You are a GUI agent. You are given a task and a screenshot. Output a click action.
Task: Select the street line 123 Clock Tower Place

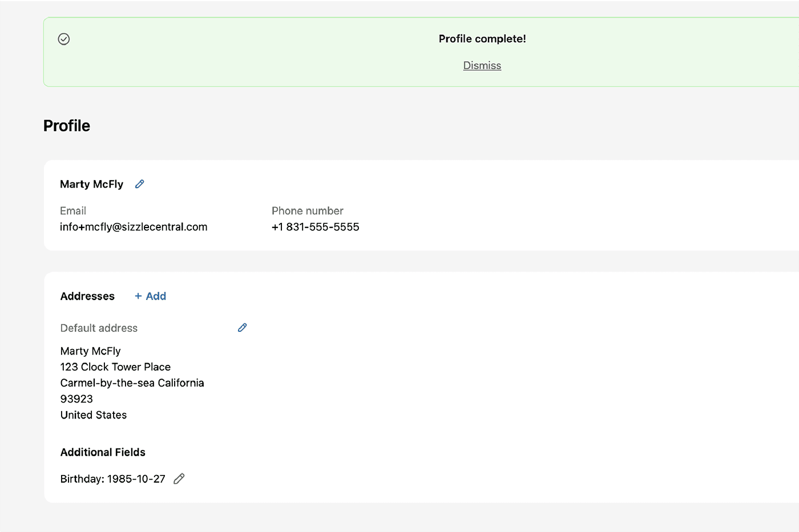115,367
